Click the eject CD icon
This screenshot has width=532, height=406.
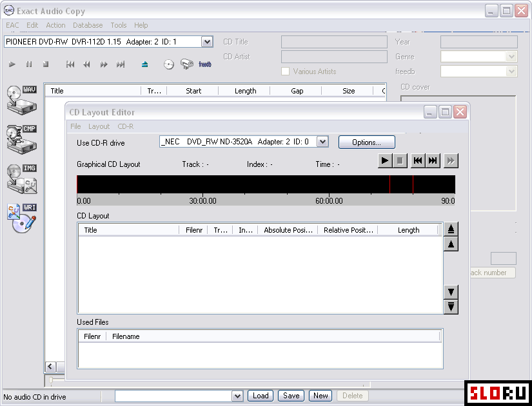145,64
